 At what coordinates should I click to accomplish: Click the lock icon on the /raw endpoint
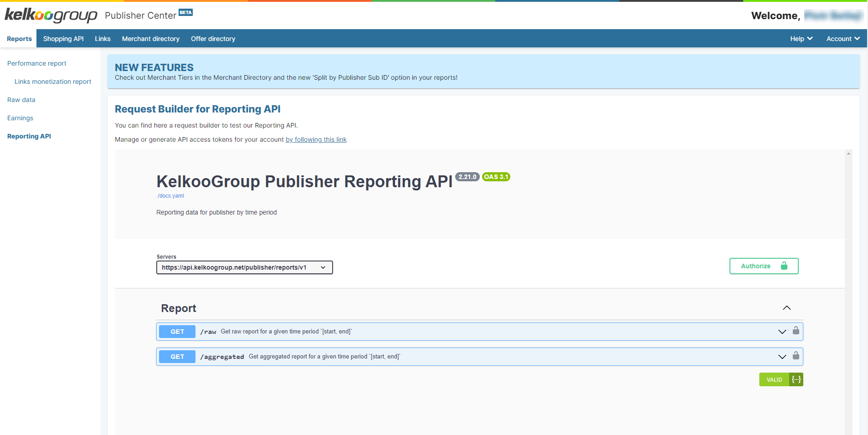[x=796, y=331]
